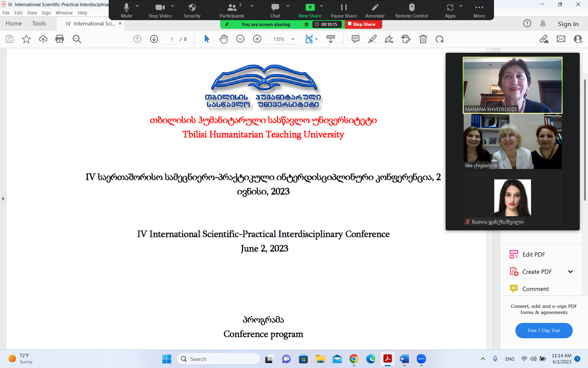This screenshot has height=368, width=588.
Task: Click the red Stop Share button
Action: (363, 24)
